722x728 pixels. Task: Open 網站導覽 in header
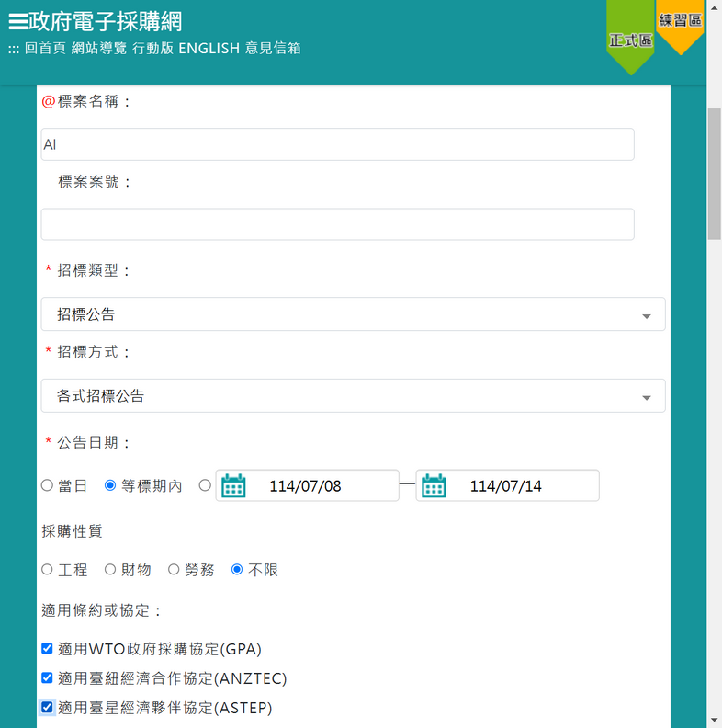98,48
